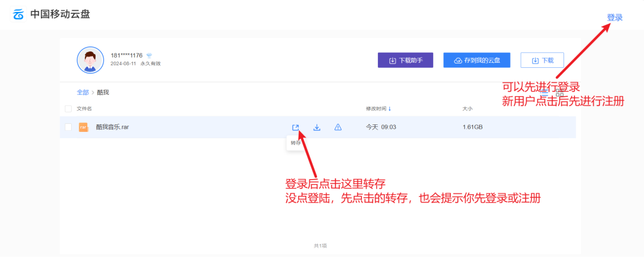The height and width of the screenshot is (257, 644).
Task: Click the 1.61GB size value
Action: [472, 128]
